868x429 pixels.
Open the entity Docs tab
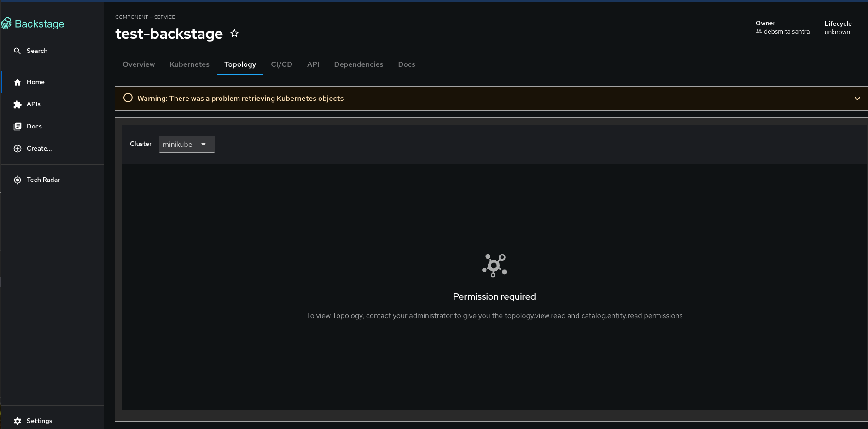coord(407,64)
